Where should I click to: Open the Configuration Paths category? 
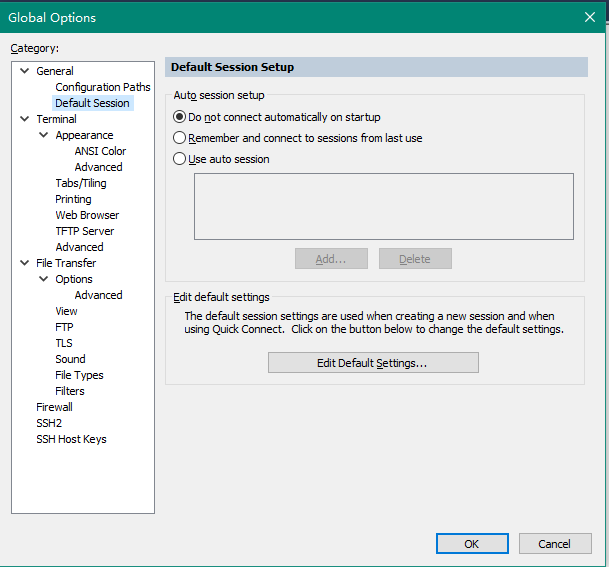click(x=102, y=87)
